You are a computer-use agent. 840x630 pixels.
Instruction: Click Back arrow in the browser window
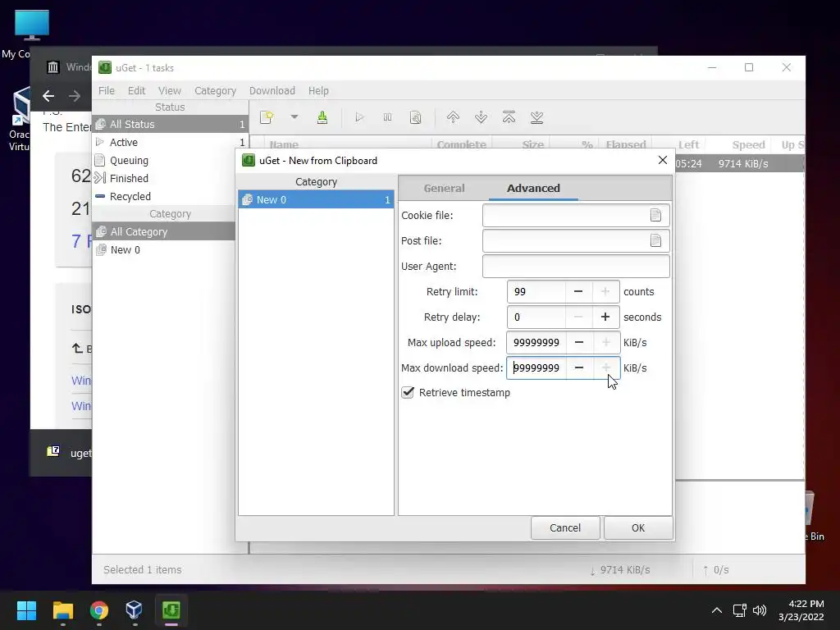coord(48,96)
